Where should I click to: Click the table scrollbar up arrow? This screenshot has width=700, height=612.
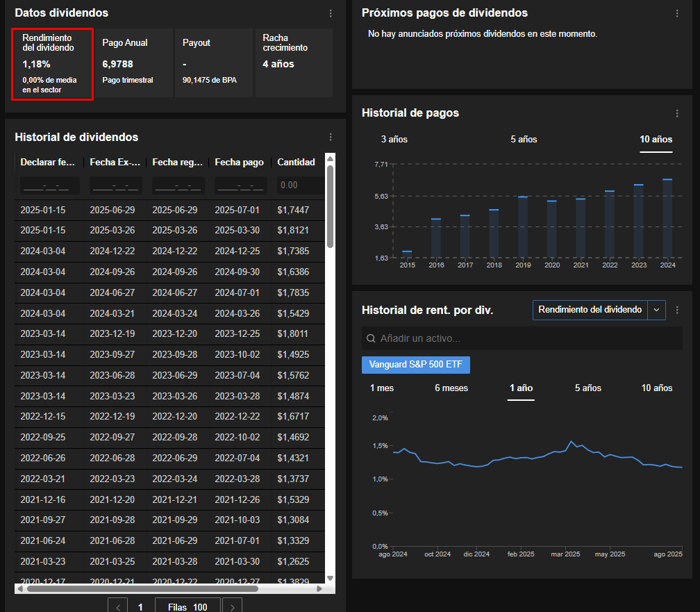coord(331,158)
